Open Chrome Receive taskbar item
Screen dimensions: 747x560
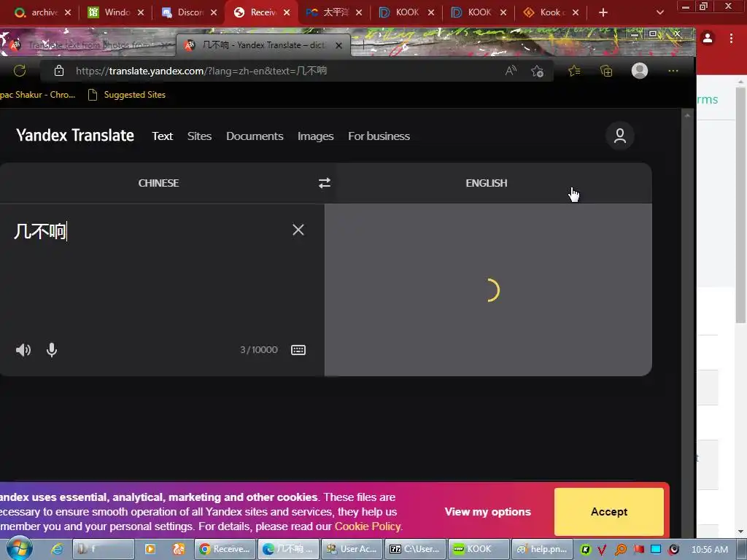pyautogui.click(x=225, y=549)
